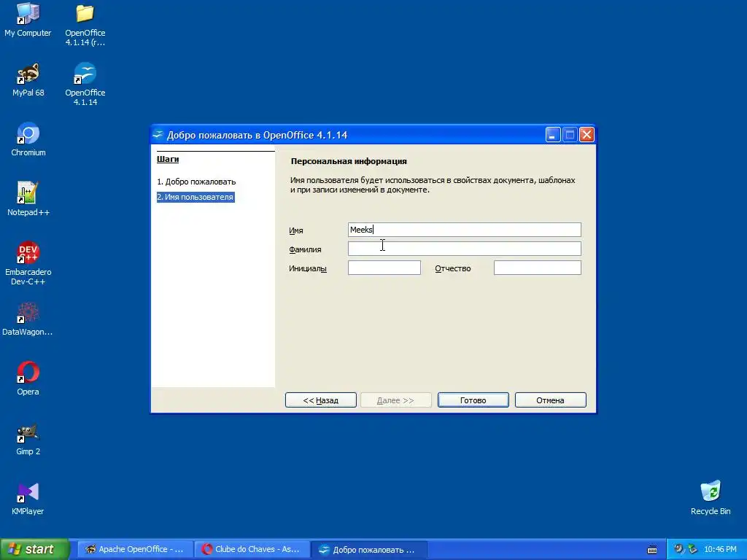Select the DataWagon desktop shortcut
747x560 pixels.
[x=28, y=319]
